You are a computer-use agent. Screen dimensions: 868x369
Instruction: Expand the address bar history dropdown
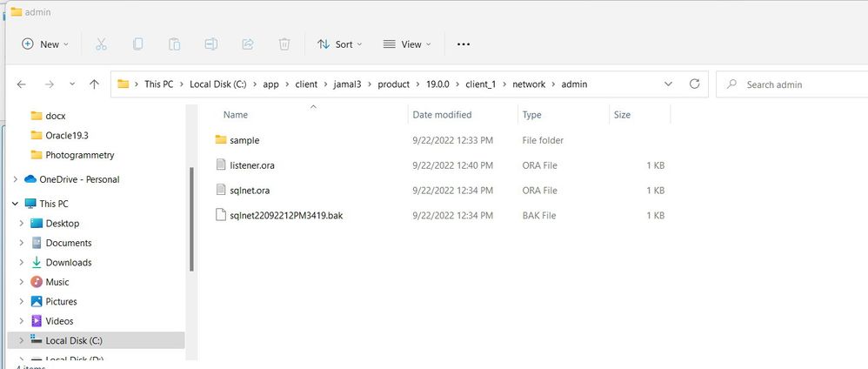tap(668, 84)
